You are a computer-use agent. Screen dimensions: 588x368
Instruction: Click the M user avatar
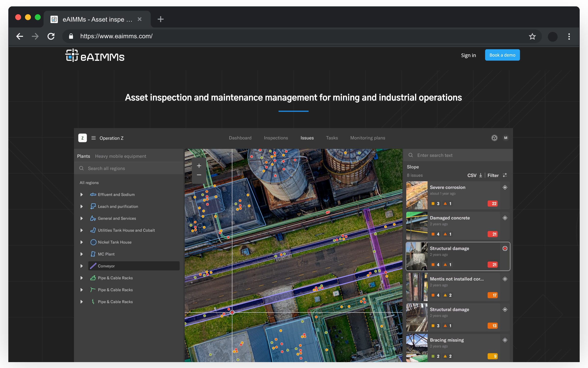[506, 138]
